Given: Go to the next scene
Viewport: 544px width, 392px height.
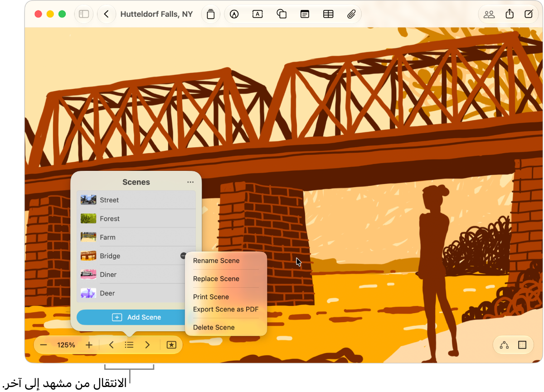Looking at the screenshot, I should [x=147, y=345].
